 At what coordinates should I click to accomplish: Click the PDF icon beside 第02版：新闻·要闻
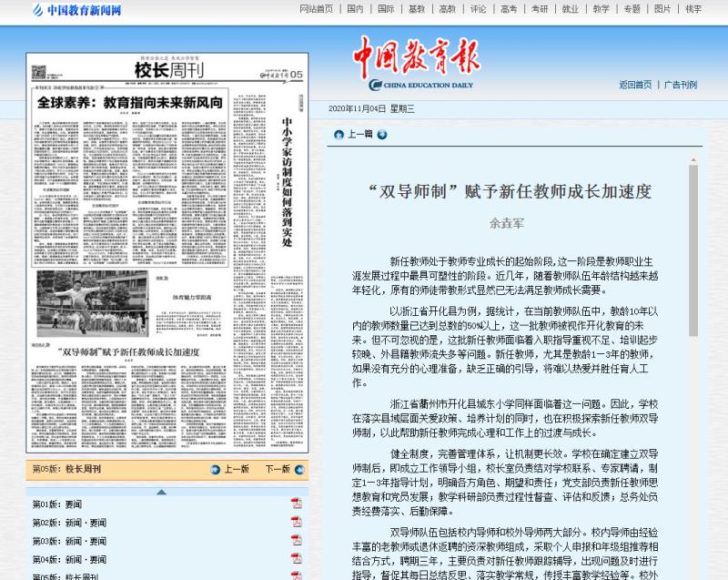[x=297, y=522]
